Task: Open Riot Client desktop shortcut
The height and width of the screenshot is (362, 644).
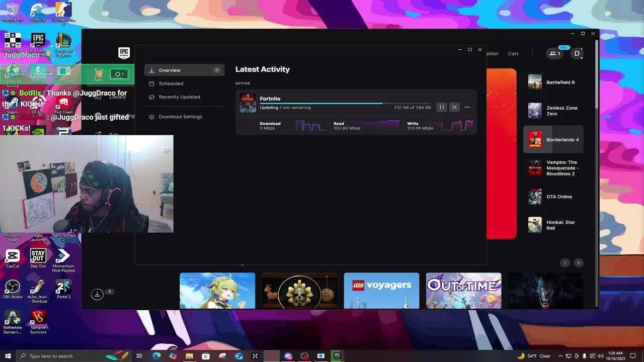Action: pos(63,105)
